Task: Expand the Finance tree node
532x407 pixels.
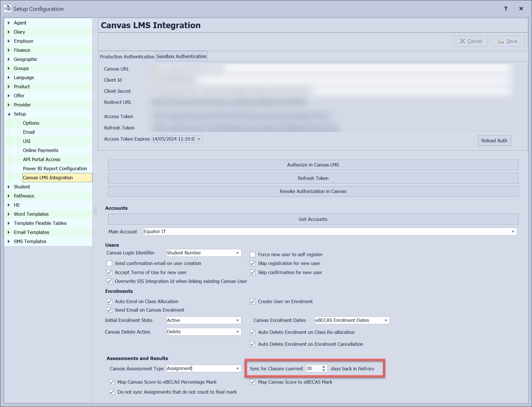Action: [9, 50]
